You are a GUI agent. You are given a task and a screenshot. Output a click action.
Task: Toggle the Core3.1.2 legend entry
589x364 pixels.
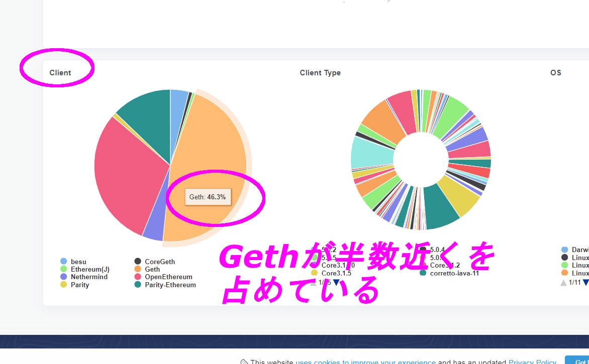(x=442, y=265)
